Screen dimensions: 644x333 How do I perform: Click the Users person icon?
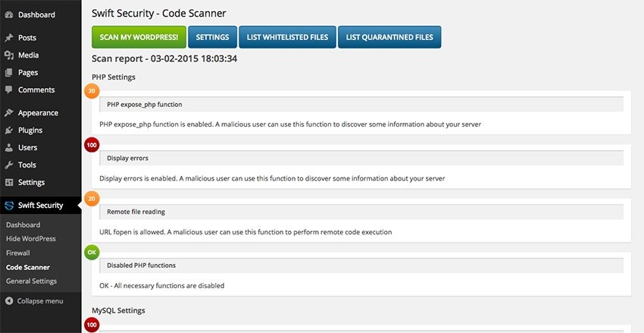point(8,148)
